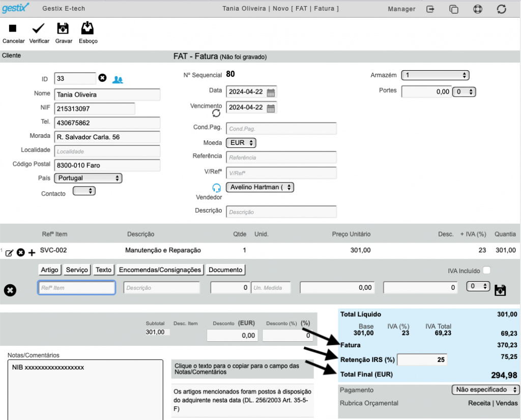This screenshot has width=521, height=420.
Task: Click the SVC-002 item reference
Action: pyautogui.click(x=53, y=250)
